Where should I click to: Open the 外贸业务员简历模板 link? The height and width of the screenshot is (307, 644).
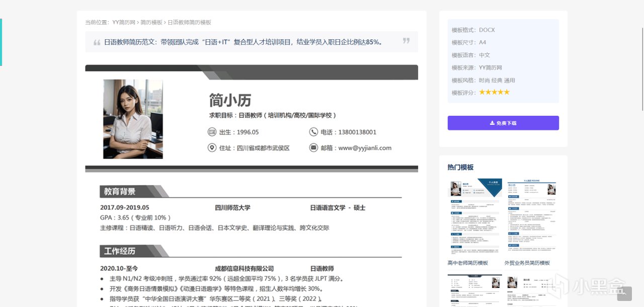[527, 263]
